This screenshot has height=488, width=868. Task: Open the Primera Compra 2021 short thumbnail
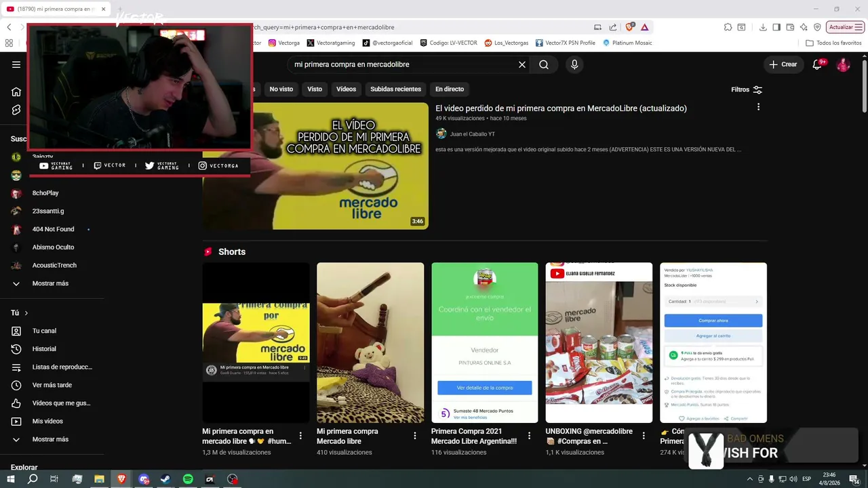click(484, 343)
